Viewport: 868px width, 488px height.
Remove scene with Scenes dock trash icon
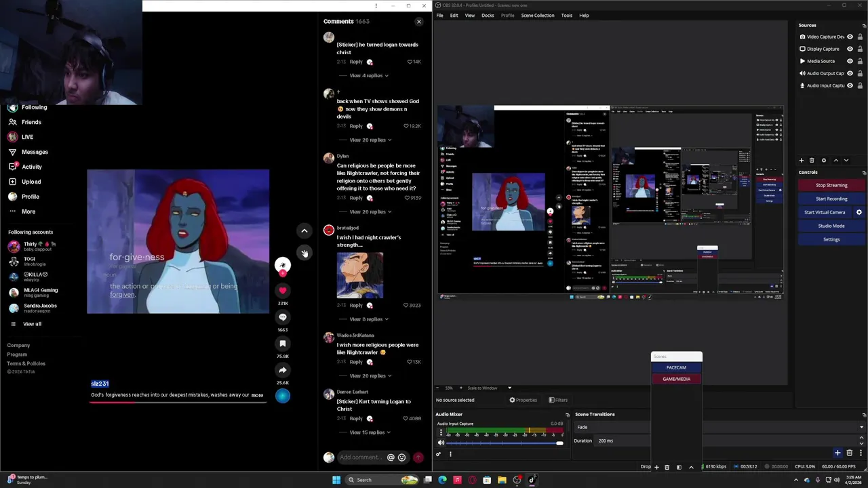pos(667,467)
